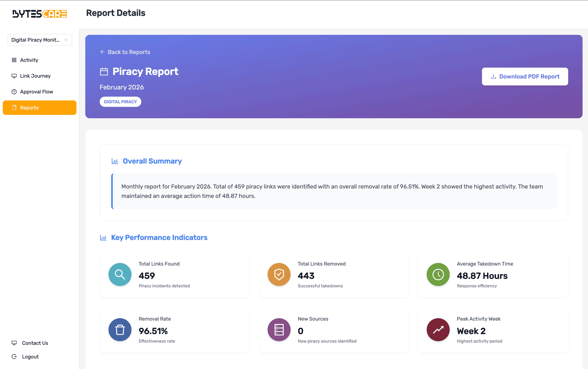Click the download icon in Download PDF Report
This screenshot has width=588, height=369.
tap(493, 77)
